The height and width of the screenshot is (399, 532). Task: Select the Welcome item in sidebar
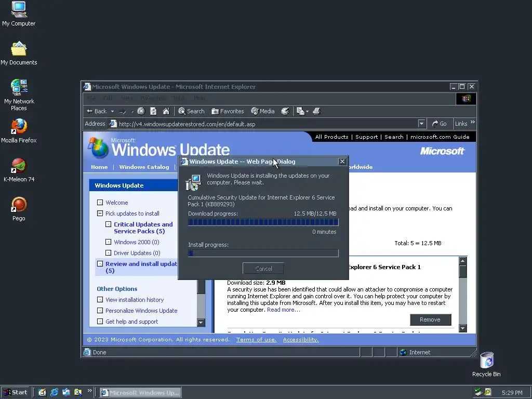pos(116,203)
